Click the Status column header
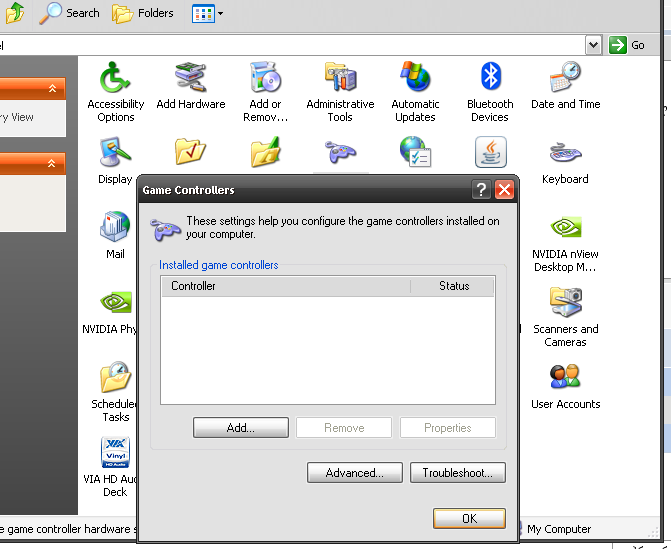The height and width of the screenshot is (549, 671). pos(453,286)
